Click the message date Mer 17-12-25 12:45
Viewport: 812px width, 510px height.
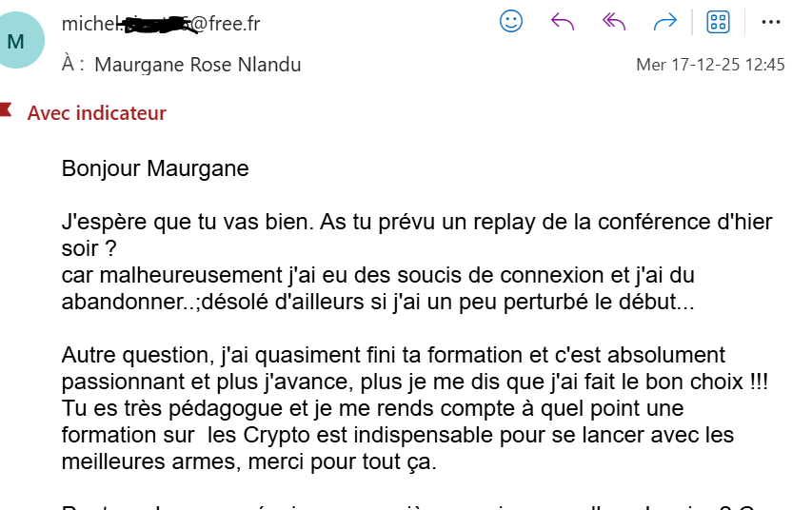(710, 65)
